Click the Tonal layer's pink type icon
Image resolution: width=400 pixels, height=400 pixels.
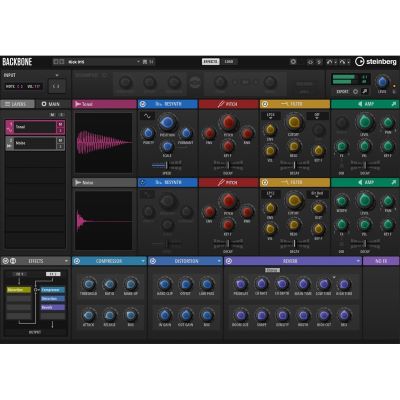pos(10,127)
